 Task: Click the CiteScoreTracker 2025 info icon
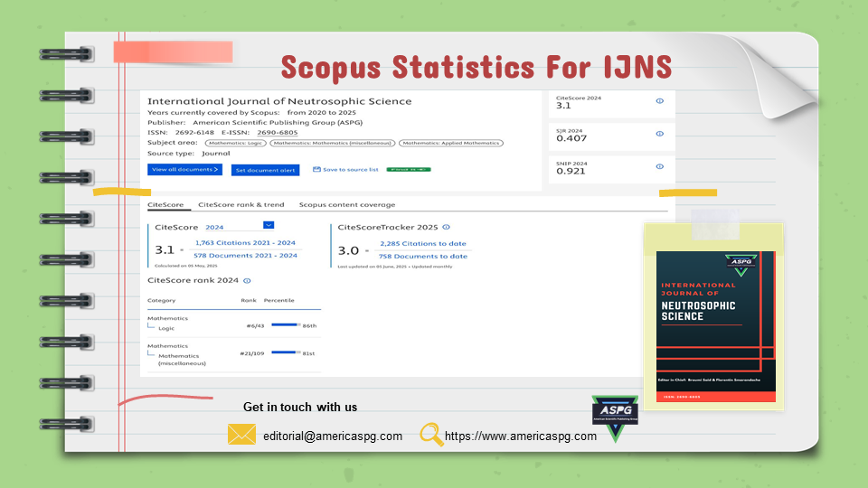click(x=446, y=227)
